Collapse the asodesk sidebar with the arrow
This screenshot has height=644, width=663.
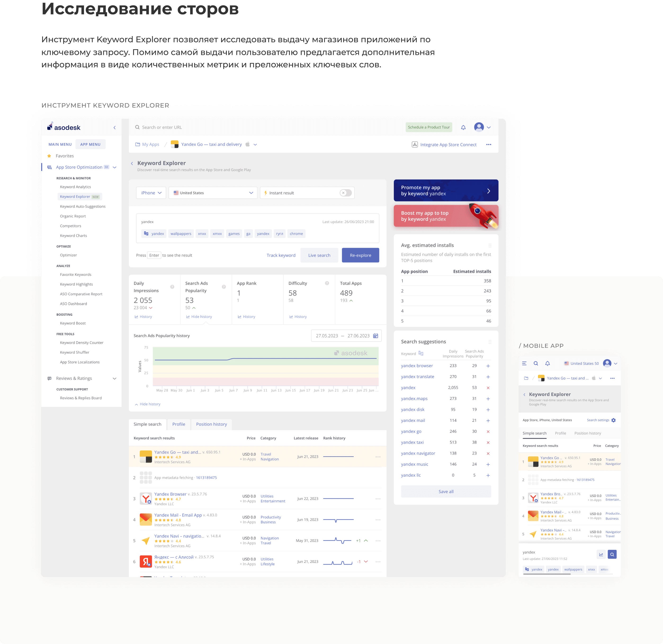[x=114, y=128]
